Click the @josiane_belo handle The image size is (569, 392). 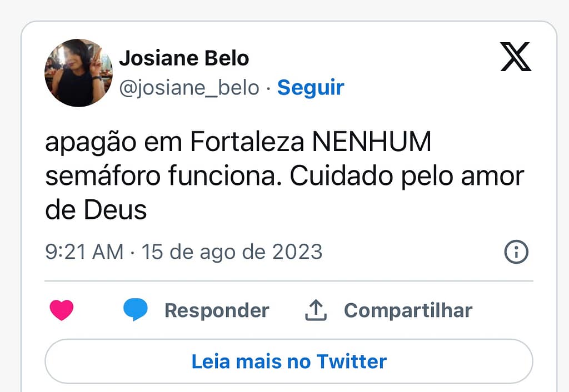coord(189,87)
